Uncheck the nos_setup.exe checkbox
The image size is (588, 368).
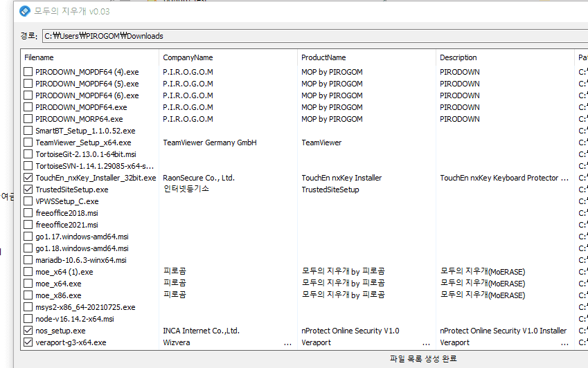(x=28, y=330)
